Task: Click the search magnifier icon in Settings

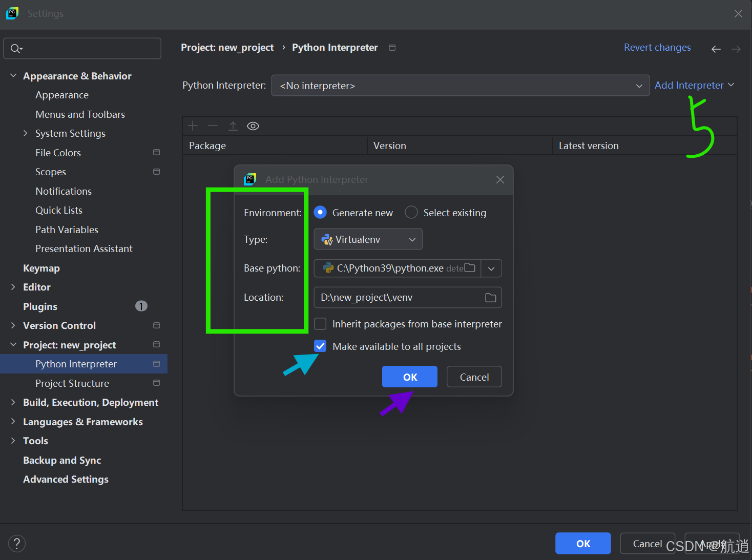Action: 16,49
